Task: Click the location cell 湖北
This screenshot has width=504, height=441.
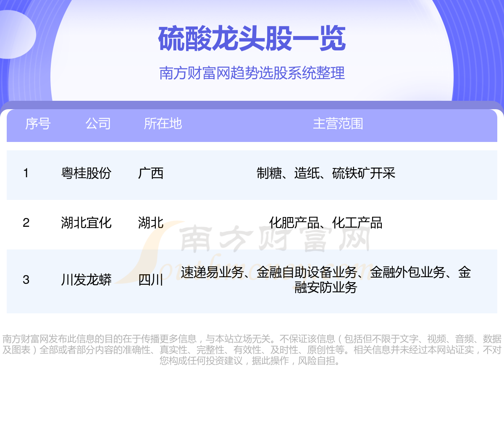Action: point(151,223)
